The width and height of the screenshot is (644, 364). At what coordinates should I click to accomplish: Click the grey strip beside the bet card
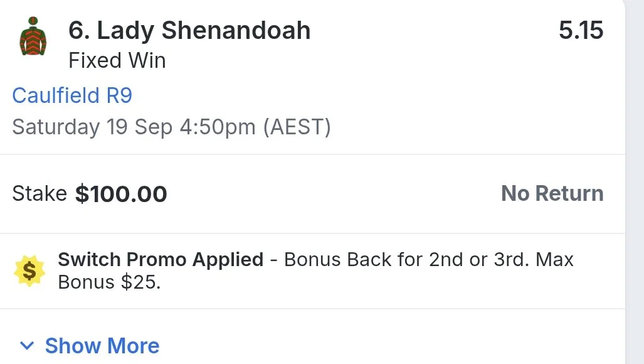(x=635, y=182)
